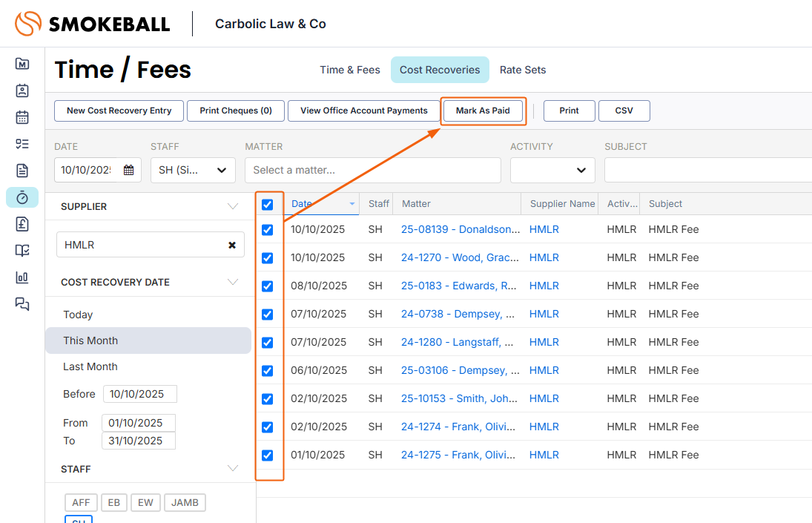Uncheck the select-all header checkbox
This screenshot has height=523, width=812.
click(268, 205)
